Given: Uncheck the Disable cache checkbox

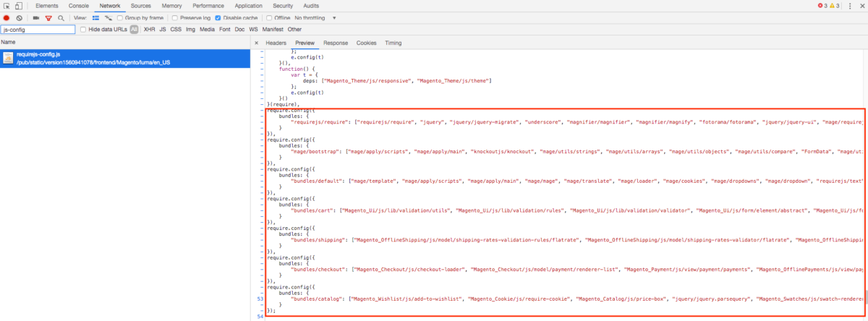Looking at the screenshot, I should coord(218,17).
